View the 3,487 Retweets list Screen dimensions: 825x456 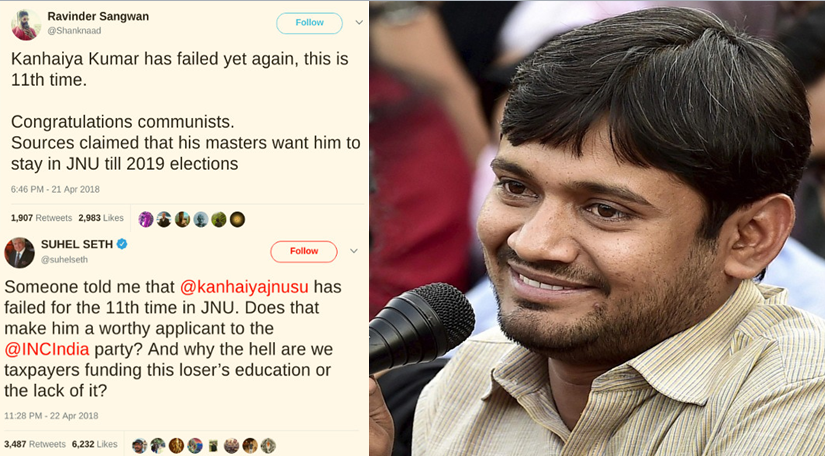35,444
